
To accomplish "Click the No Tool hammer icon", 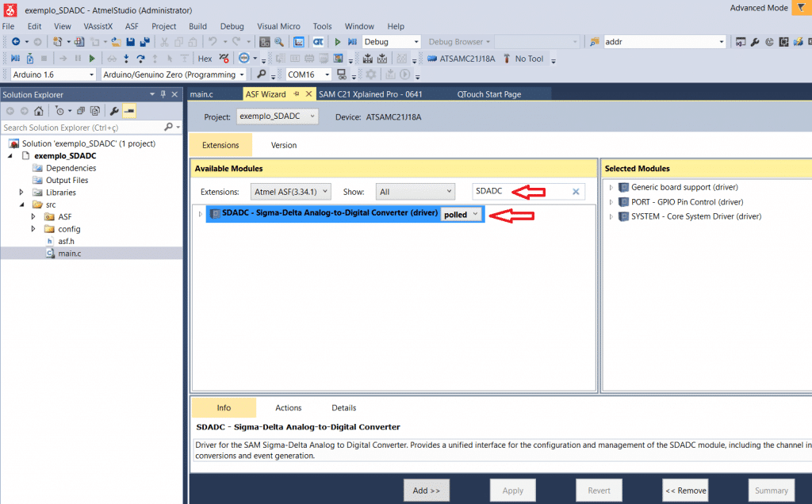I will click(x=506, y=58).
